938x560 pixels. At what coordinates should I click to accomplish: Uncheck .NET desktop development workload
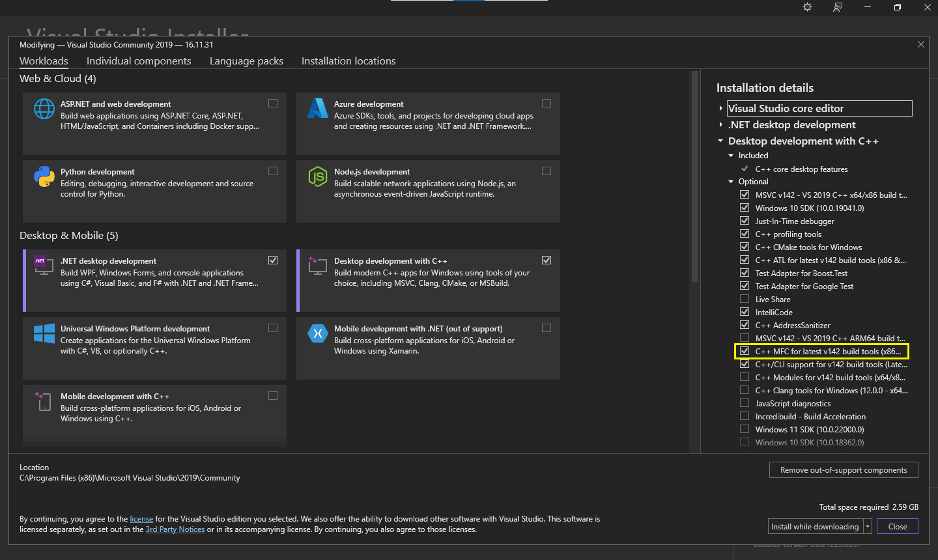(273, 260)
